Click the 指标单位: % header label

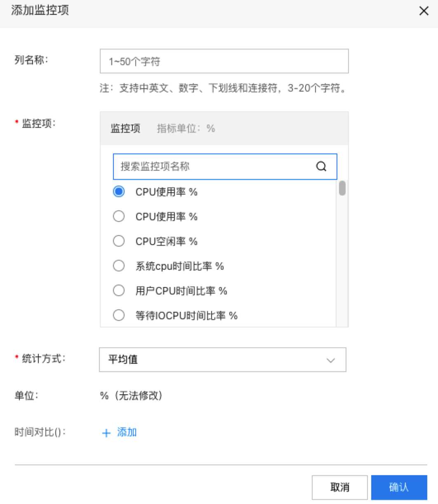tap(186, 128)
